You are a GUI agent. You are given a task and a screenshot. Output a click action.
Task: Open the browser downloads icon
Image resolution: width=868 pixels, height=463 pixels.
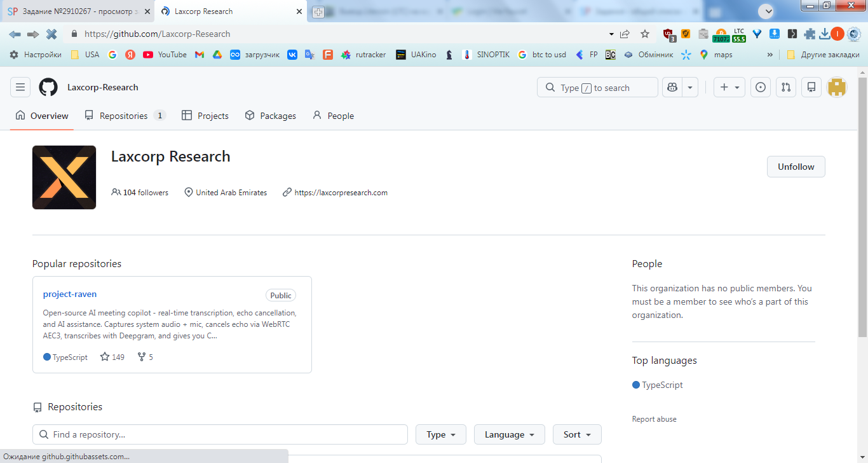pos(825,34)
